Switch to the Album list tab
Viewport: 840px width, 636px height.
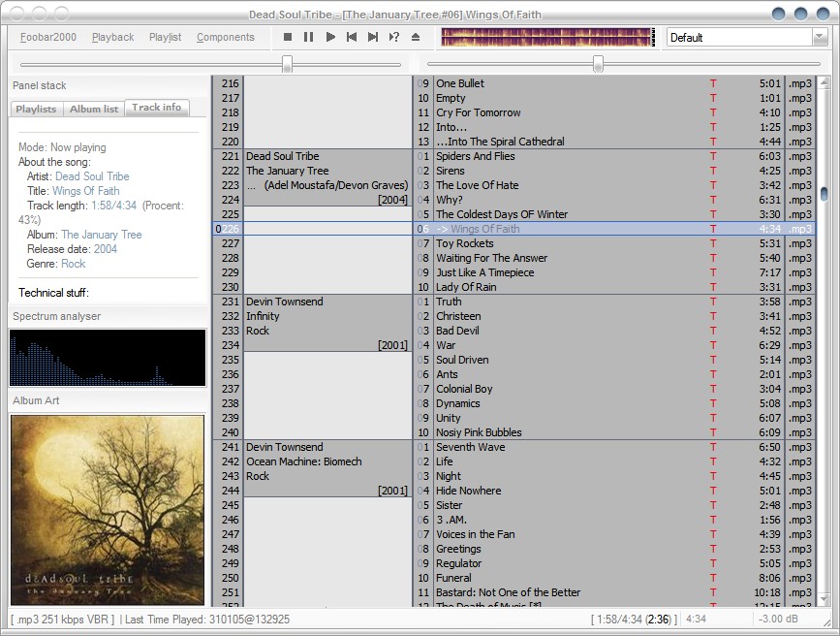pyautogui.click(x=94, y=109)
